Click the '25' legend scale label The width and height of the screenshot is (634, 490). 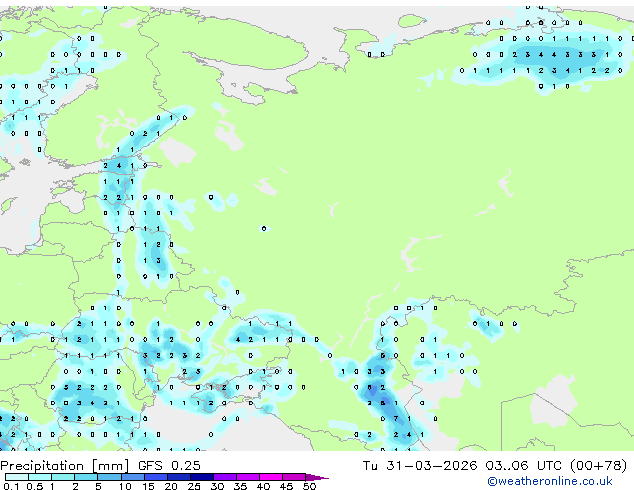(x=194, y=486)
